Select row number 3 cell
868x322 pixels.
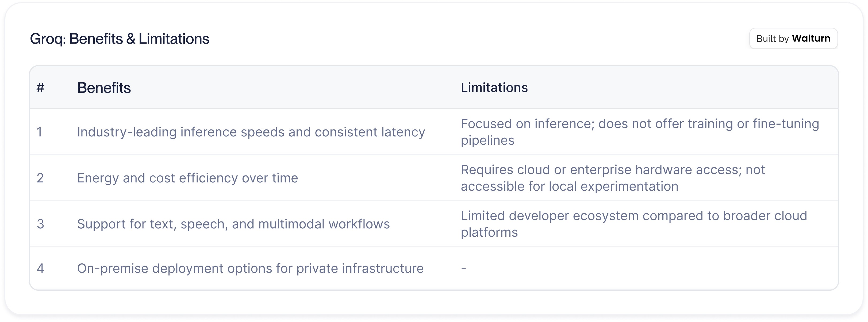(x=40, y=224)
